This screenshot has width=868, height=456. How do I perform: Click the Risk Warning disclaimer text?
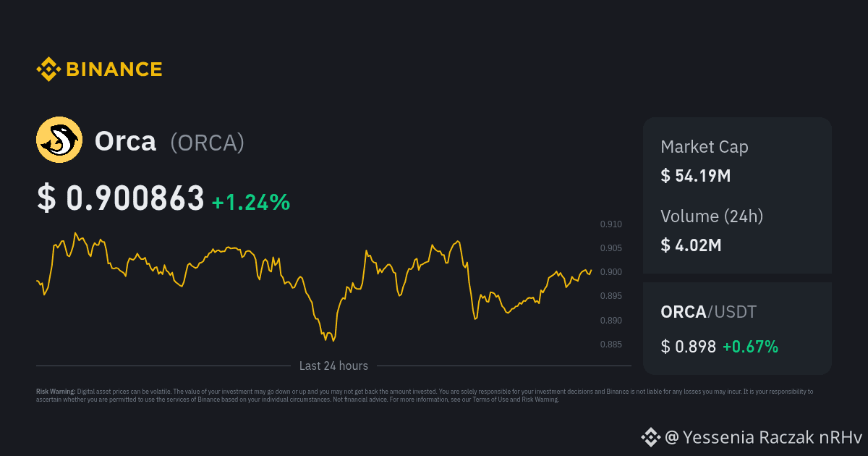[425, 395]
